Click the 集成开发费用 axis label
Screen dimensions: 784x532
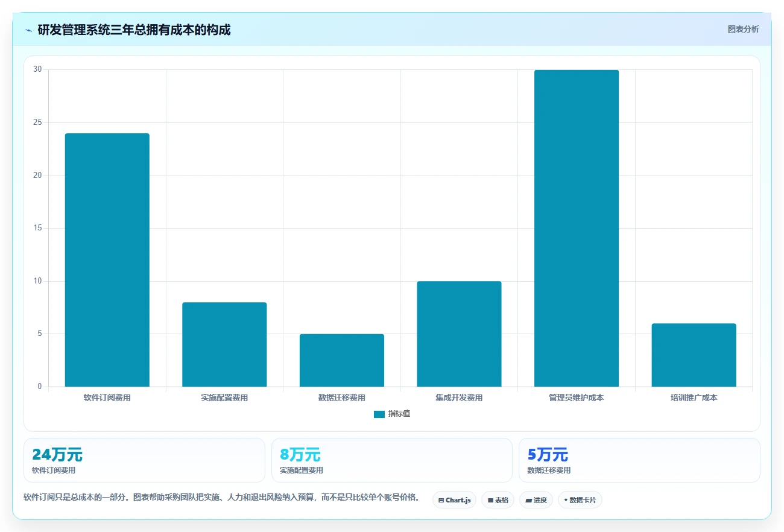pyautogui.click(x=459, y=398)
